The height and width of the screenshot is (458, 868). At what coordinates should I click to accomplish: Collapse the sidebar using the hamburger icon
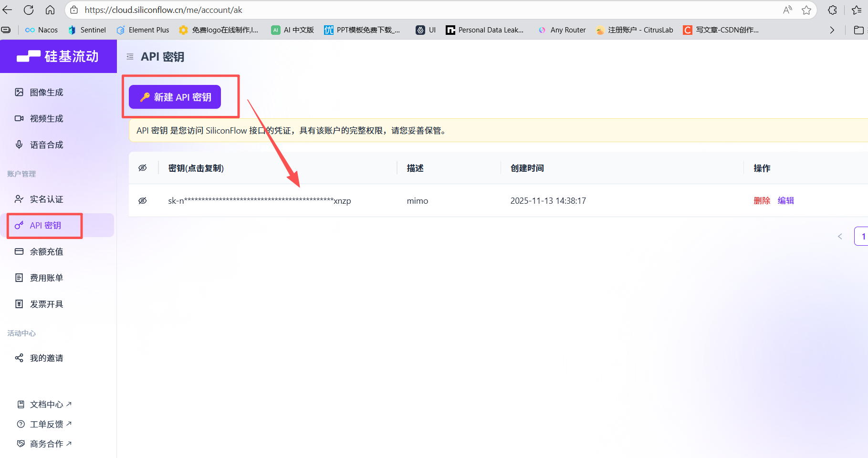pyautogui.click(x=129, y=56)
